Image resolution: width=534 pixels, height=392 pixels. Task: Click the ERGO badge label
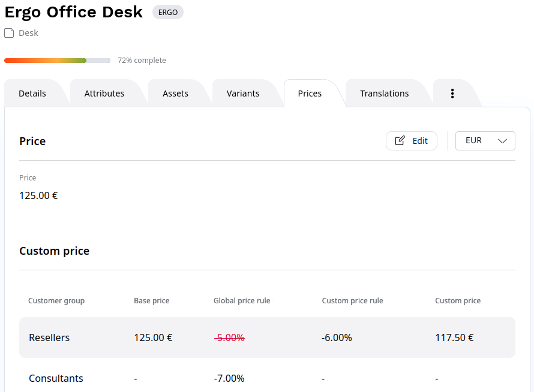coord(168,12)
